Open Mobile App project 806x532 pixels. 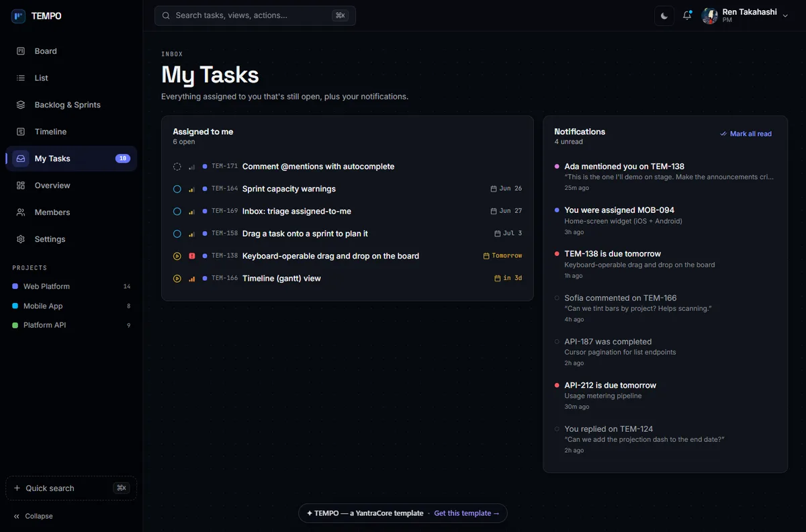(71, 306)
